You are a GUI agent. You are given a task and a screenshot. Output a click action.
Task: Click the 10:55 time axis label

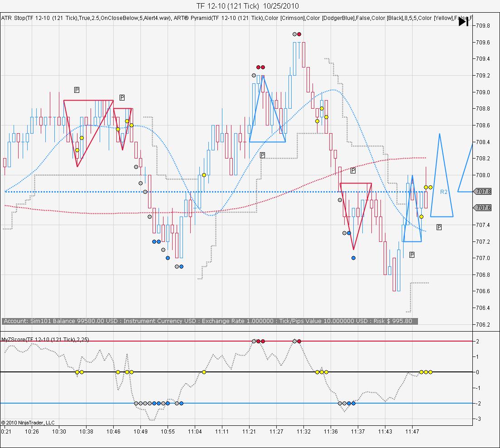point(168,431)
